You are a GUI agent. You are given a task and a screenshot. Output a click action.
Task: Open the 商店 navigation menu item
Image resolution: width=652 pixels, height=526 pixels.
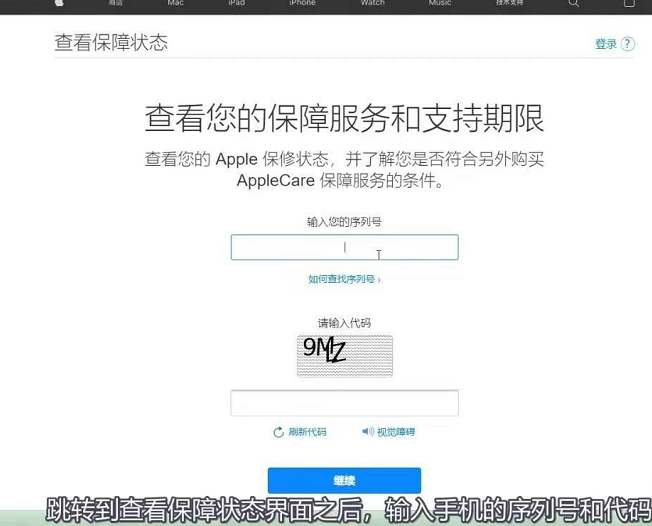tap(115, 2)
